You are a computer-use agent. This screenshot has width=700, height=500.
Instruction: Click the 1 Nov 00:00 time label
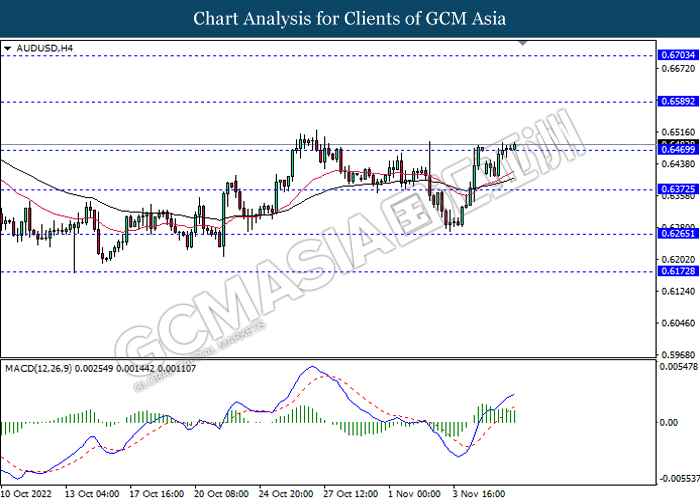coord(414,493)
